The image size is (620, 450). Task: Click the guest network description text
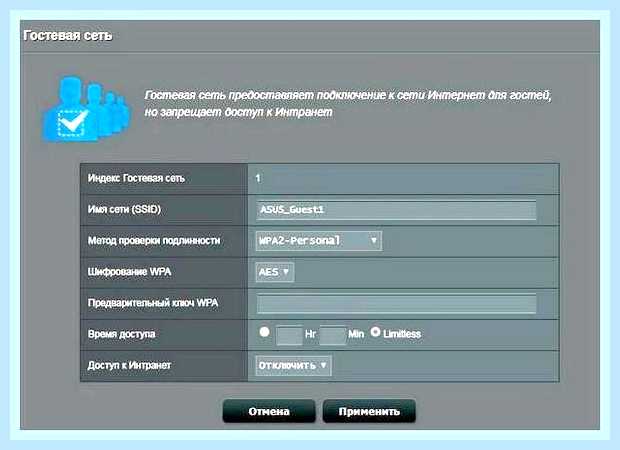click(348, 104)
